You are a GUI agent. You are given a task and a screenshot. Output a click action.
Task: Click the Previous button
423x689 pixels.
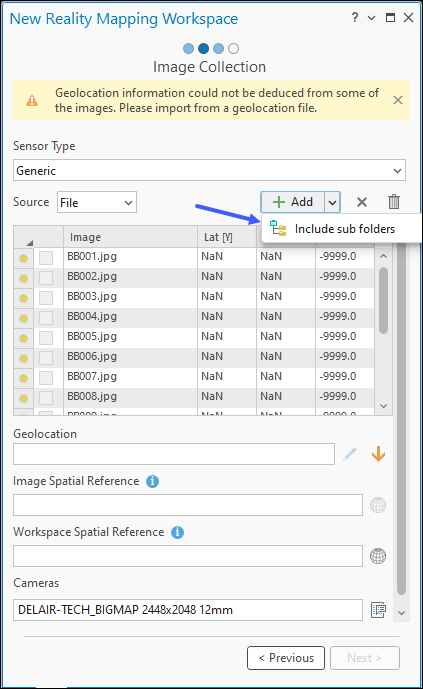(286, 658)
